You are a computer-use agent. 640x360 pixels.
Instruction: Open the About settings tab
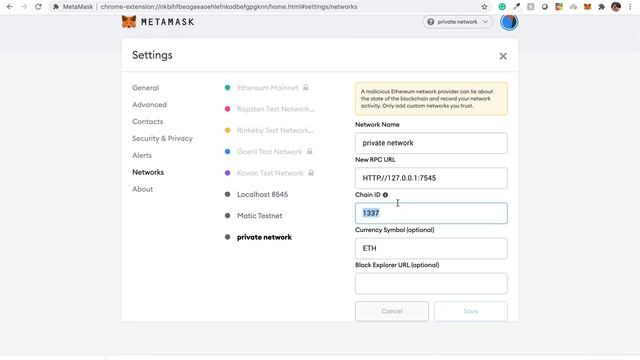click(x=142, y=189)
